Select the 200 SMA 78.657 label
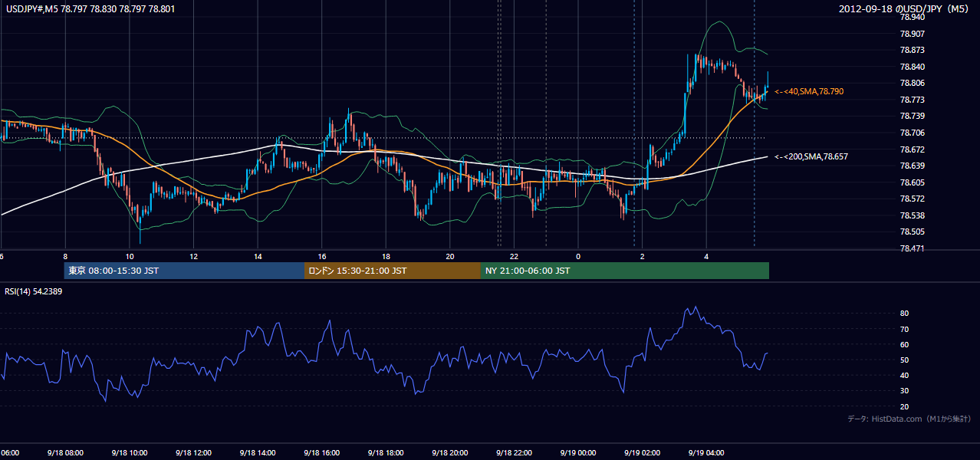The height and width of the screenshot is (460, 980). coord(811,156)
